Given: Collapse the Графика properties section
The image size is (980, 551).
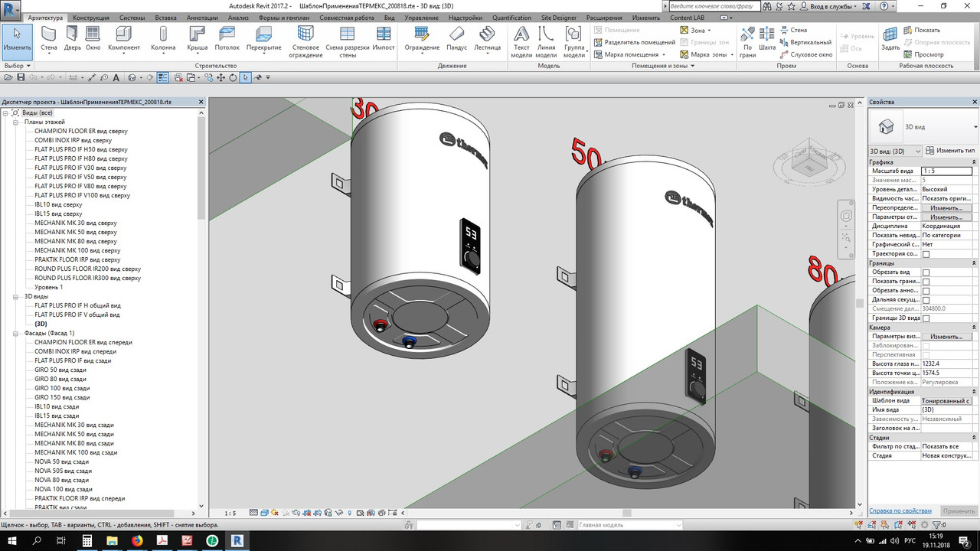Looking at the screenshot, I should [973, 162].
